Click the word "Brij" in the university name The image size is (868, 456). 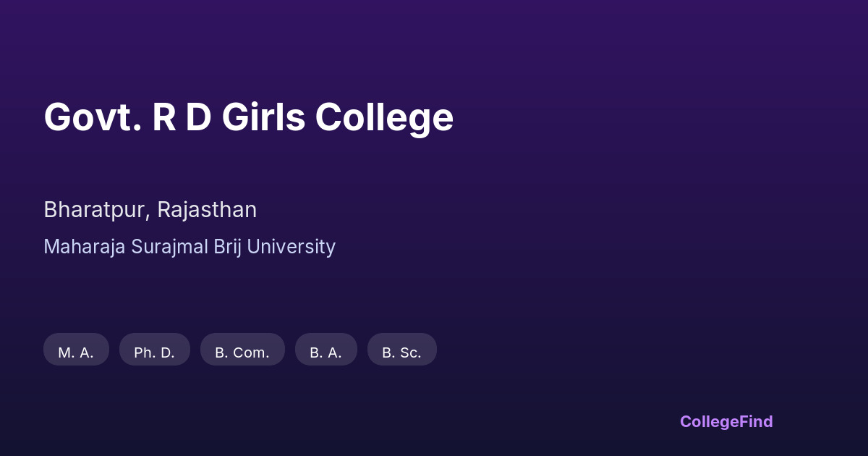pyautogui.click(x=228, y=247)
